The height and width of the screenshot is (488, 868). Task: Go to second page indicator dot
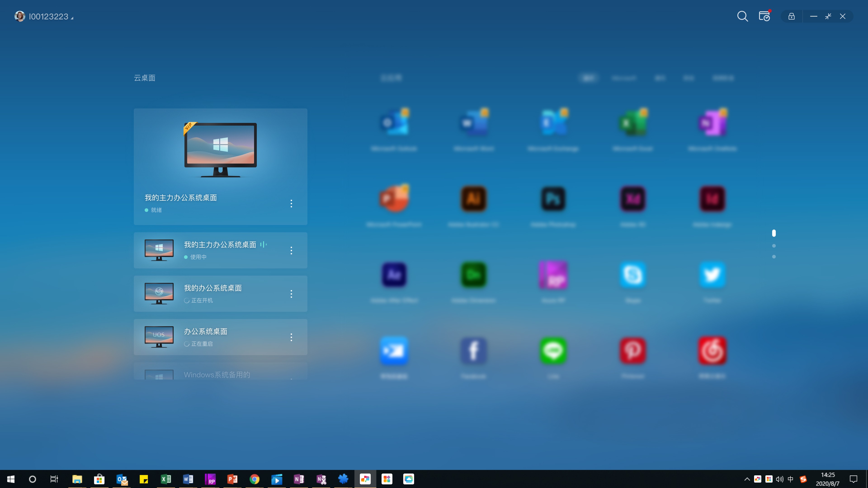click(774, 246)
